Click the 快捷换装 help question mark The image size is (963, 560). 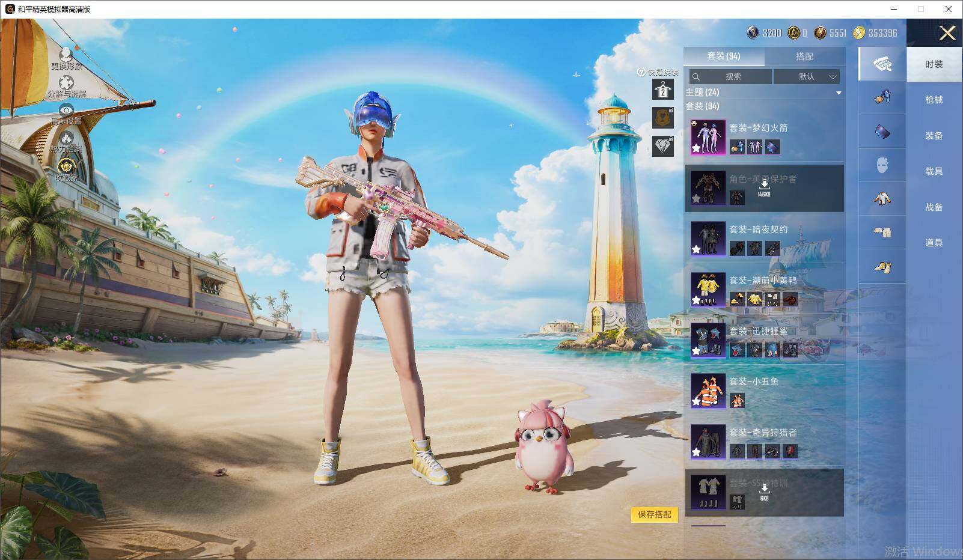coord(641,72)
